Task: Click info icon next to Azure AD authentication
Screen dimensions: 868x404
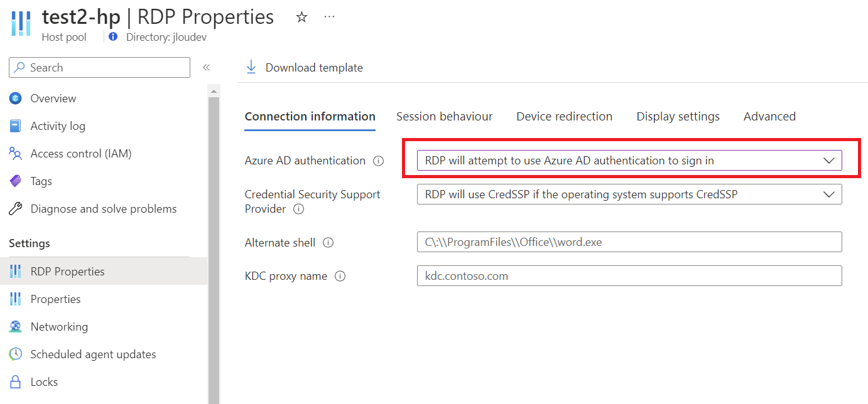Action: (x=378, y=161)
